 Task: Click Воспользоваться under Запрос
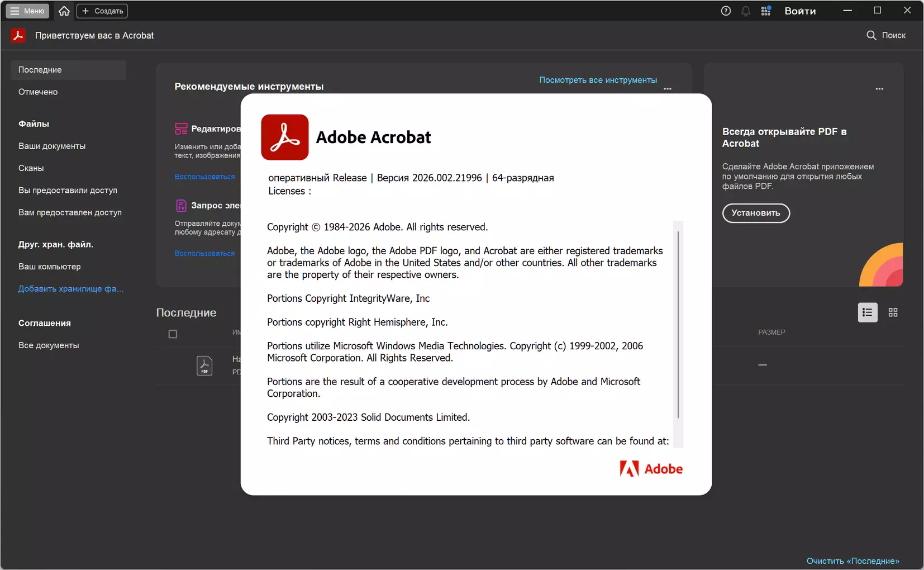point(204,253)
